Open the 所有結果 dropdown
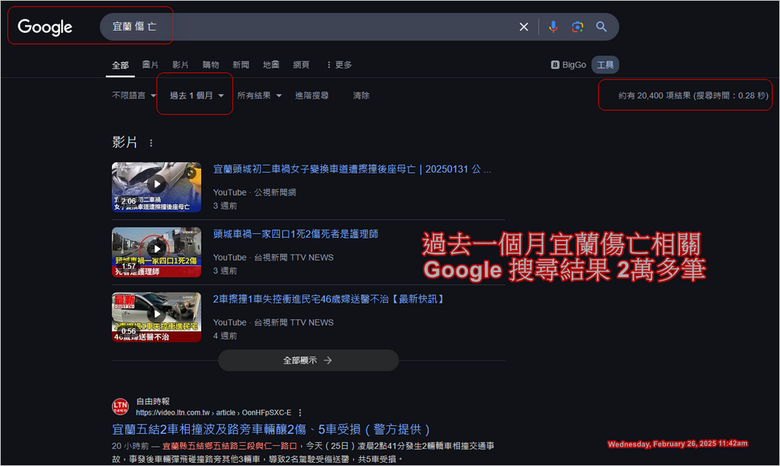The height and width of the screenshot is (466, 780). click(x=259, y=95)
